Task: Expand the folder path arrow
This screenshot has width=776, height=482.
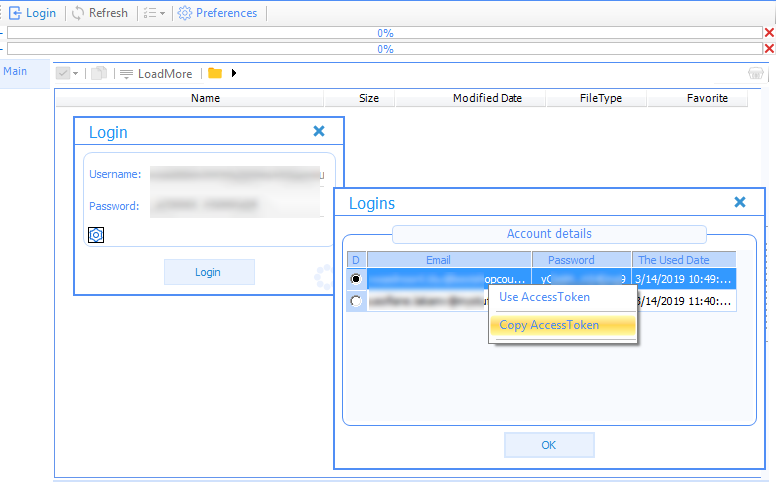Action: 234,73
